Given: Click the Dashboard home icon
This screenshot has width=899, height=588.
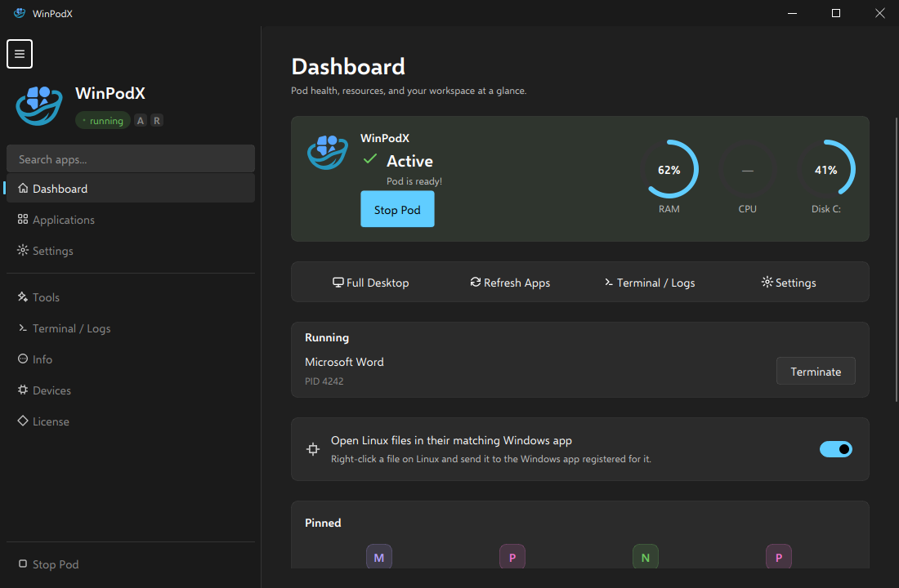Looking at the screenshot, I should pos(23,188).
